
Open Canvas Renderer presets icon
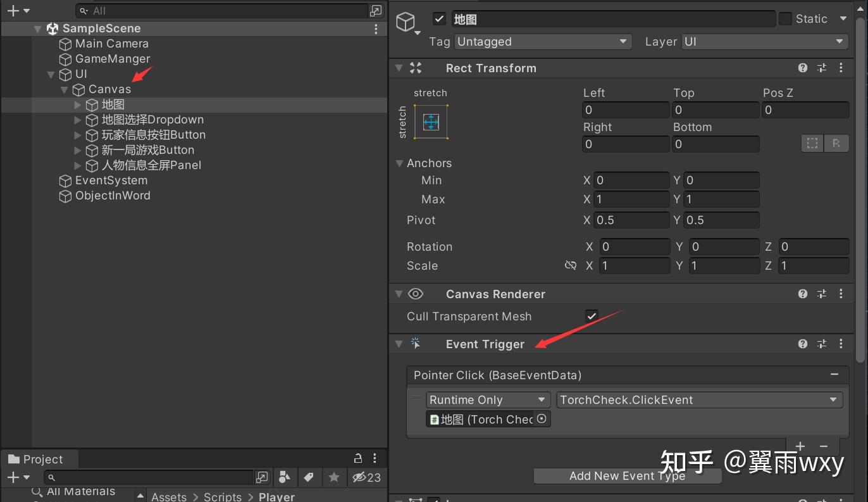pos(822,294)
